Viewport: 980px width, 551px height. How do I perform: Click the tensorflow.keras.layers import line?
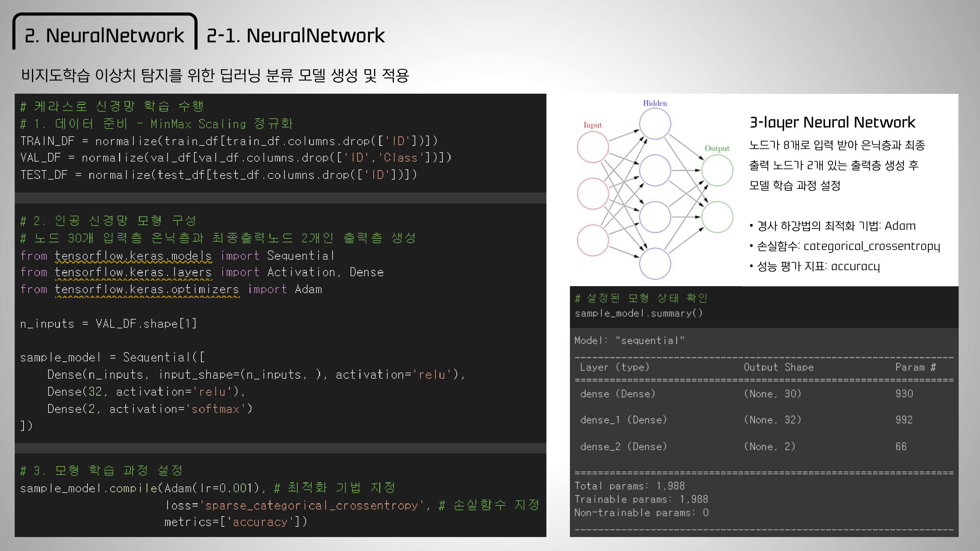tap(202, 272)
